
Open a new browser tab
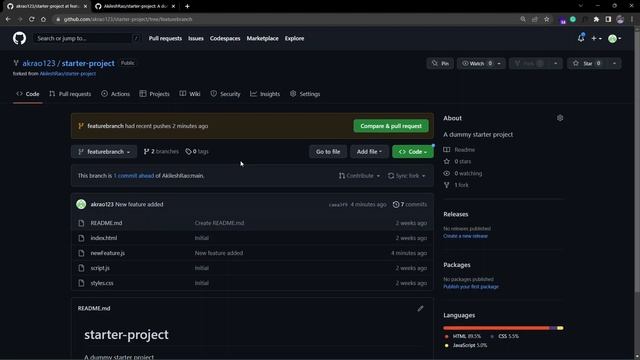[x=187, y=6]
